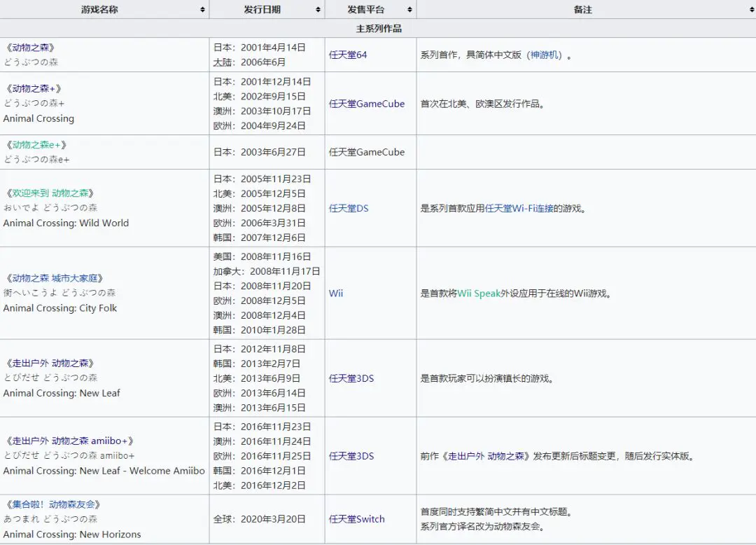Click the 任天堂Switch platform link
756x545 pixels.
pos(356,519)
